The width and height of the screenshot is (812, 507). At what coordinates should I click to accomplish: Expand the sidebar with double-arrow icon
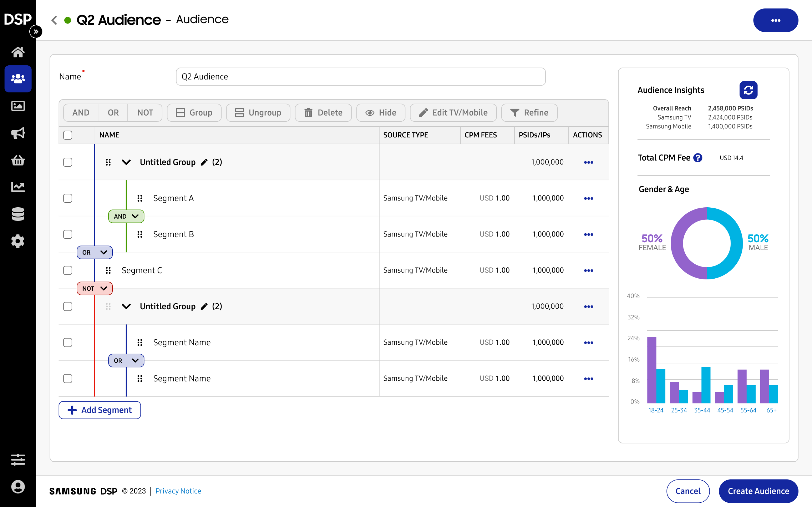point(36,31)
